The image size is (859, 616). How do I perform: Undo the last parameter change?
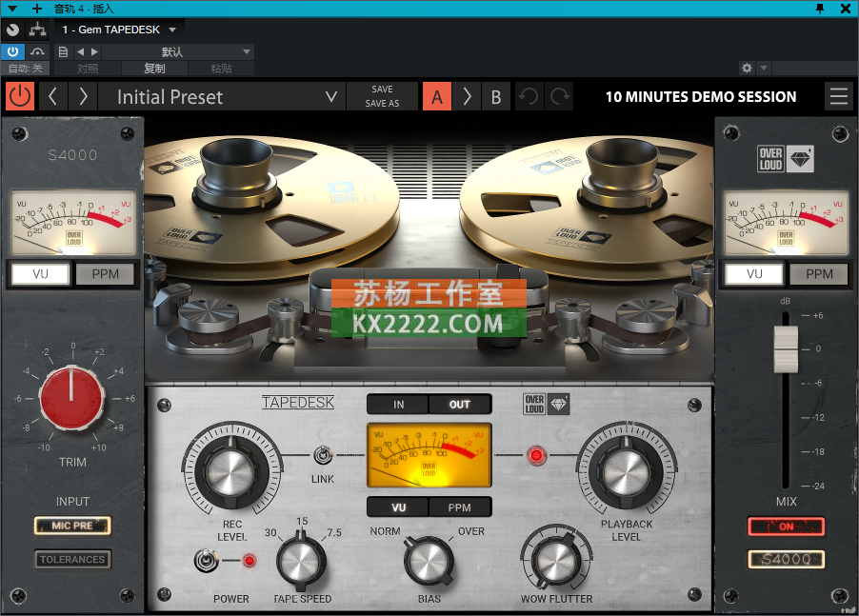point(529,96)
